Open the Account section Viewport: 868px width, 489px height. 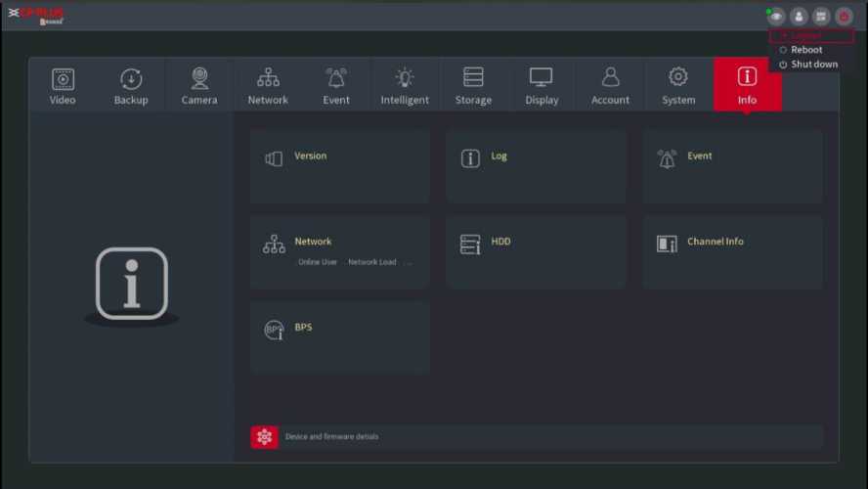pos(610,86)
